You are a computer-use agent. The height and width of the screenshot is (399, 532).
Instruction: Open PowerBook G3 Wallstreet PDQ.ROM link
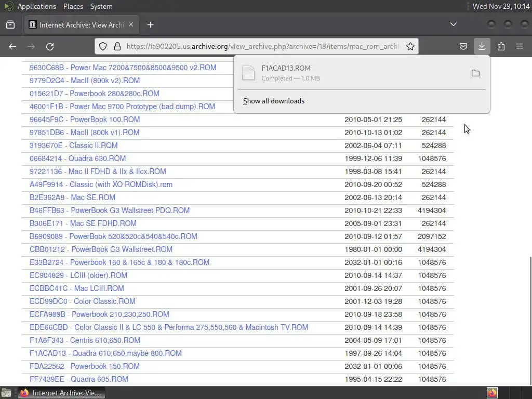[110, 210]
